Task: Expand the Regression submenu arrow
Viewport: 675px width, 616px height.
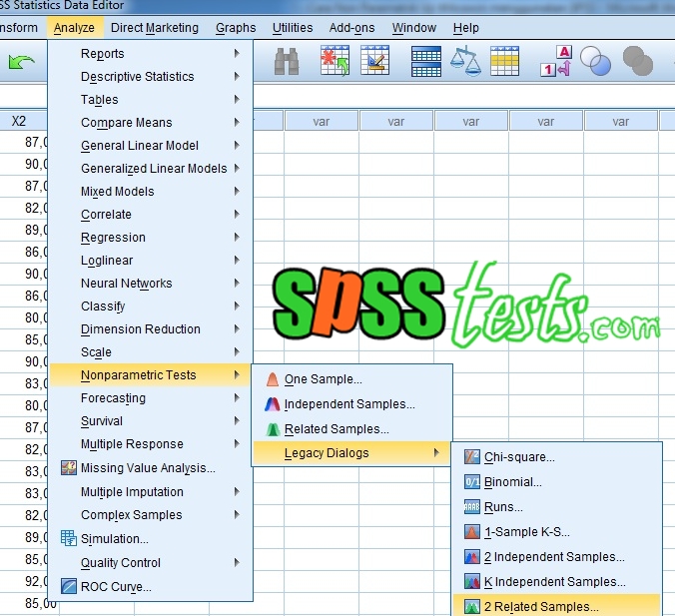Action: pyautogui.click(x=237, y=238)
